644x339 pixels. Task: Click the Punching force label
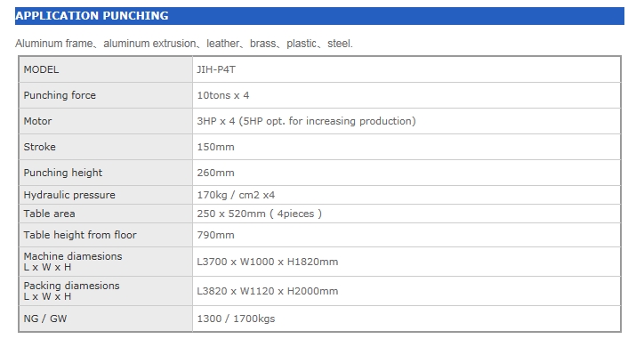(60, 95)
